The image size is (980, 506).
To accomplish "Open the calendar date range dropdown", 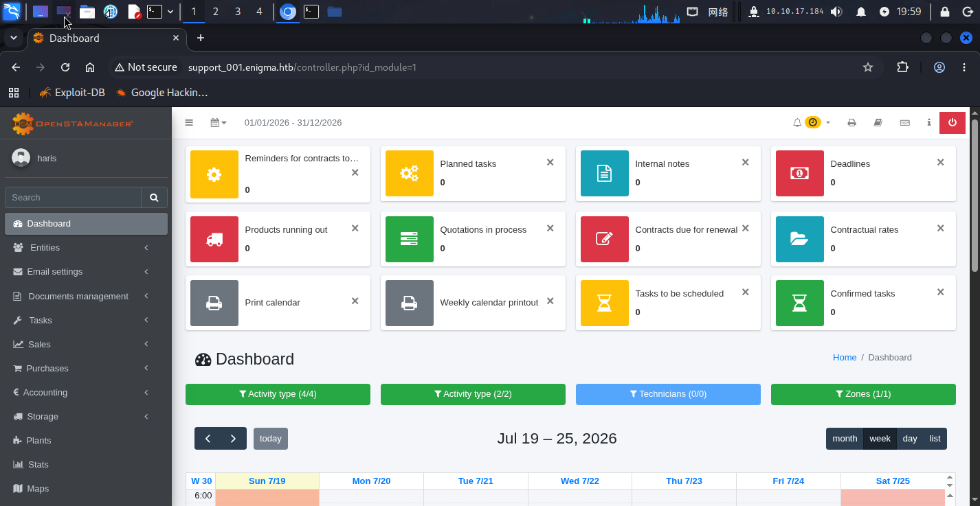I will (x=219, y=122).
